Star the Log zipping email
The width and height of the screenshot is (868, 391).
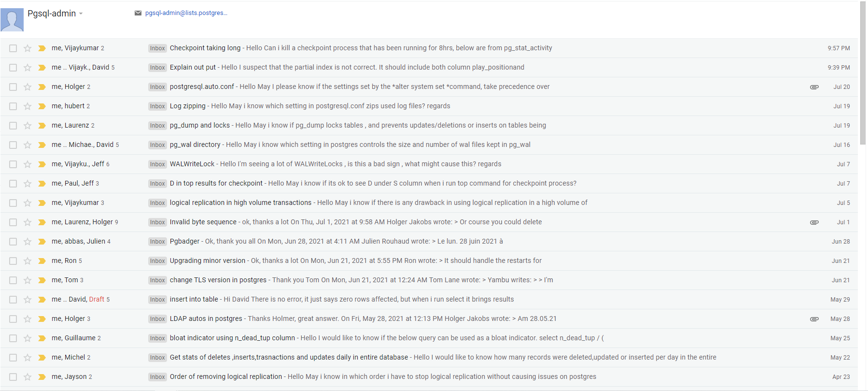pyautogui.click(x=28, y=106)
